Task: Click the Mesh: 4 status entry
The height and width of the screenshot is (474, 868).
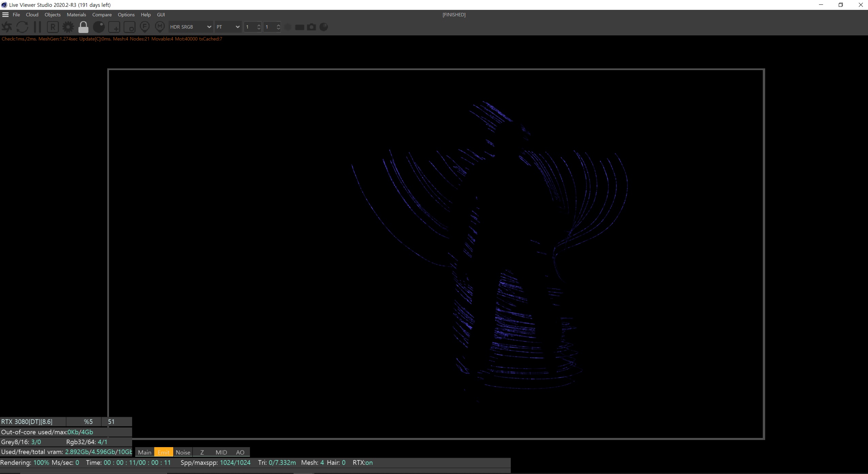Action: [312, 462]
